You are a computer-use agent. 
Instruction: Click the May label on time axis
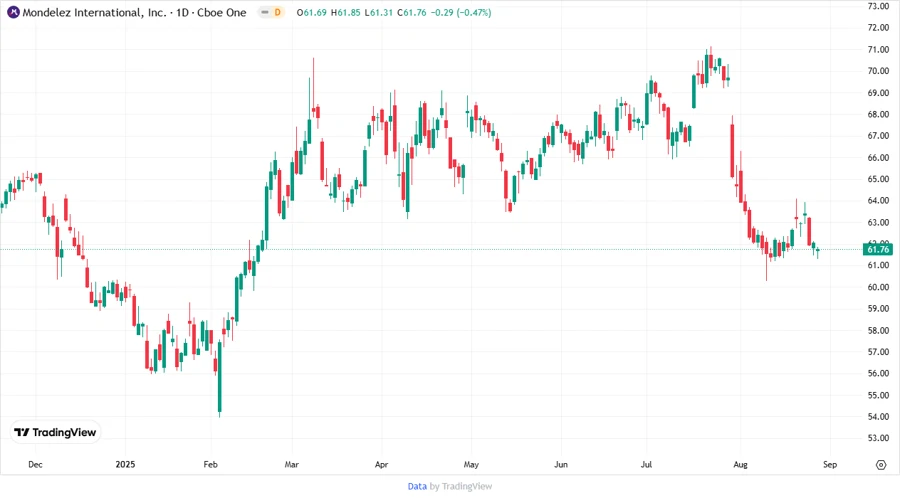(471, 464)
